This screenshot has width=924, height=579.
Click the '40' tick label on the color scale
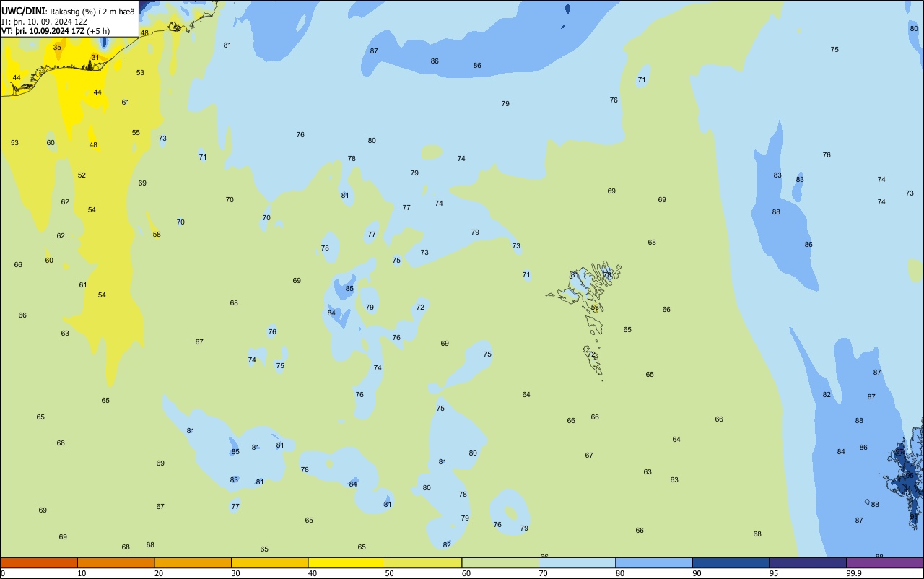point(313,573)
